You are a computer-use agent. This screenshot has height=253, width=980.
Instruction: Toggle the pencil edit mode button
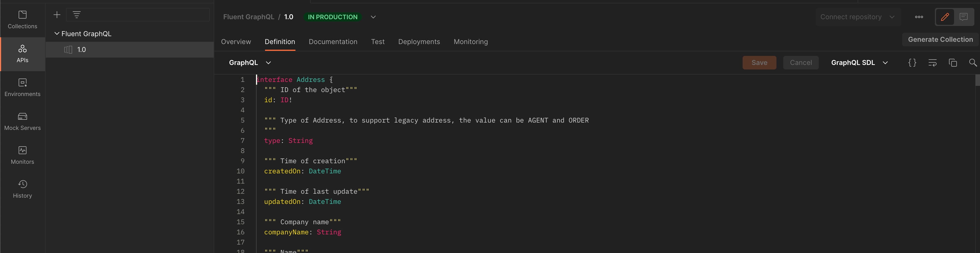click(945, 17)
